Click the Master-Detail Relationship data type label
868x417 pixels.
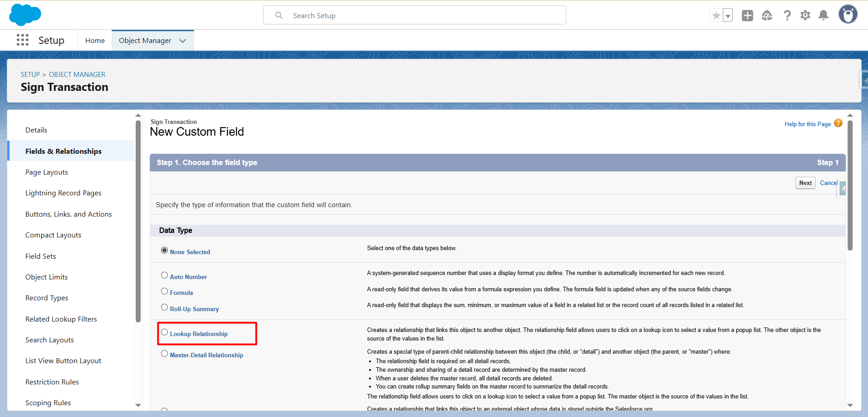pos(207,355)
